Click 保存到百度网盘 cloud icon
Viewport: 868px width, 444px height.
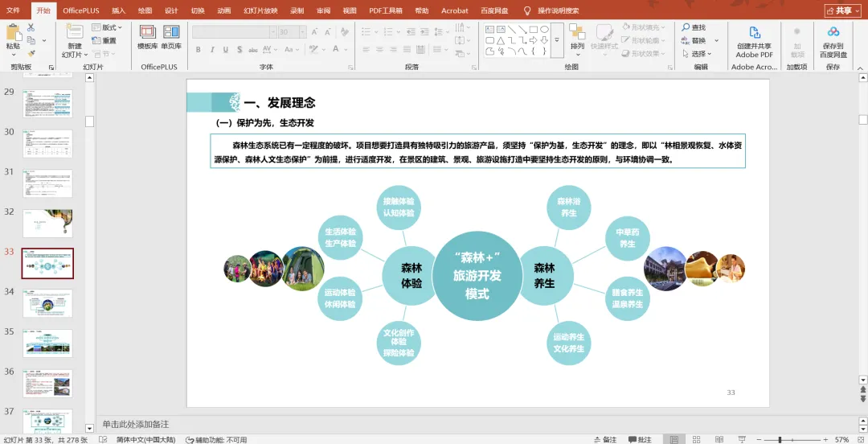(833, 32)
